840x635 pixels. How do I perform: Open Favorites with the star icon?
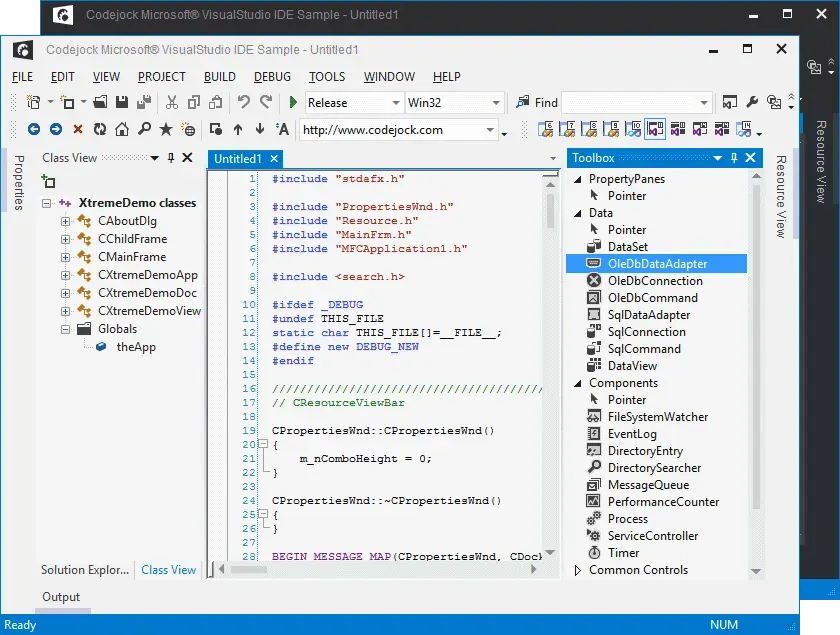(x=166, y=129)
